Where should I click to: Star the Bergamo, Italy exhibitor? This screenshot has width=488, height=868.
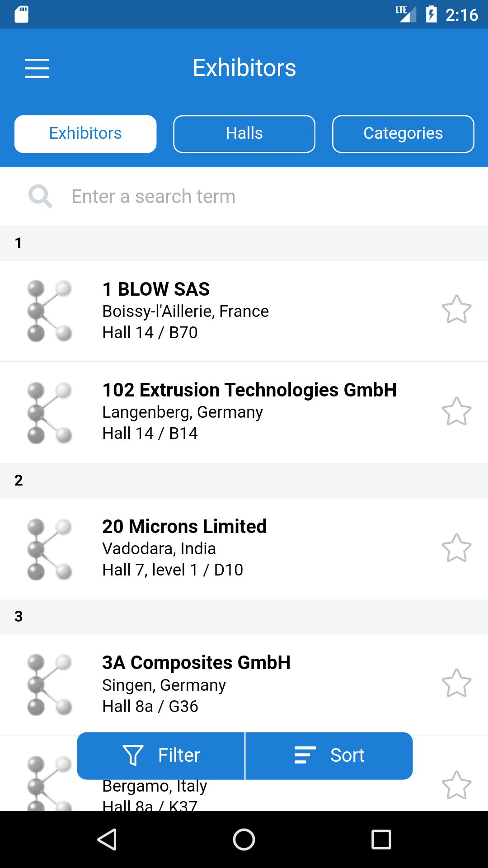456,785
